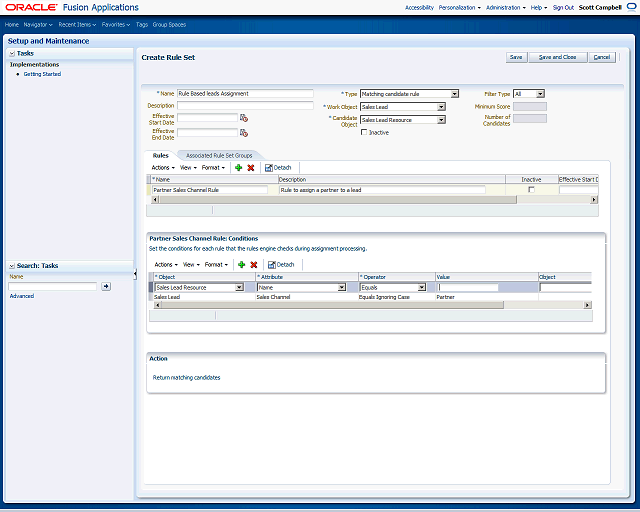Focus the rule set Name field
This screenshot has width=640, height=512.
tap(245, 93)
